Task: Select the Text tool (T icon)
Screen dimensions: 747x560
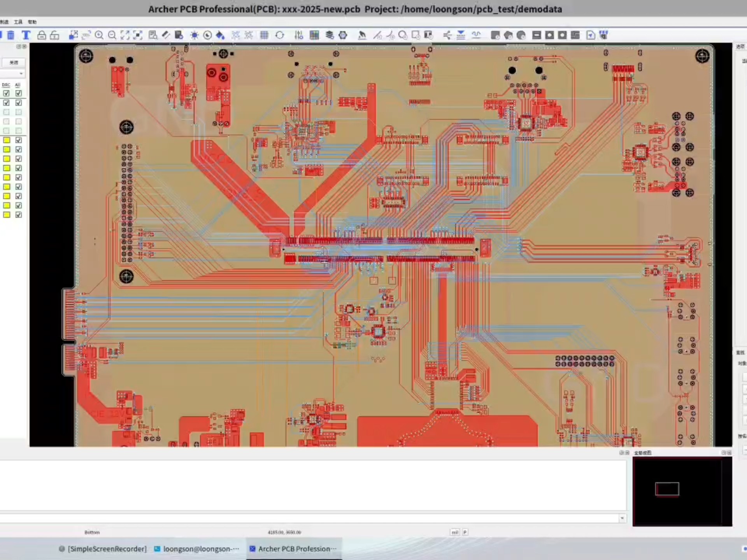Action: (26, 35)
